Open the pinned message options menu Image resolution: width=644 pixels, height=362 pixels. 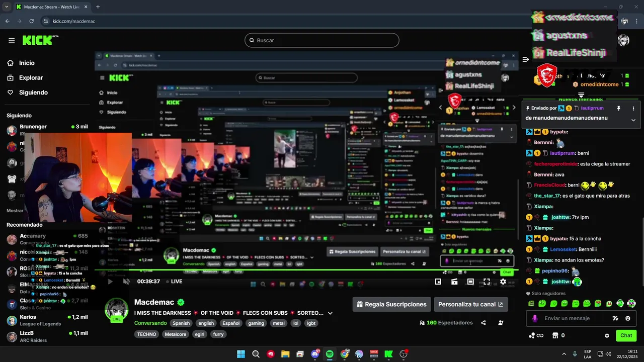pos(633,108)
